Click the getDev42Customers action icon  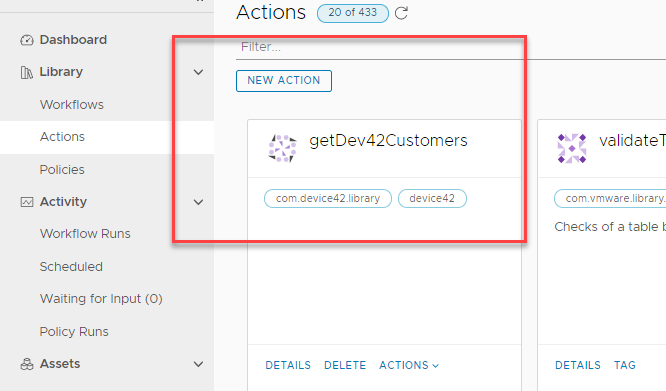(282, 148)
